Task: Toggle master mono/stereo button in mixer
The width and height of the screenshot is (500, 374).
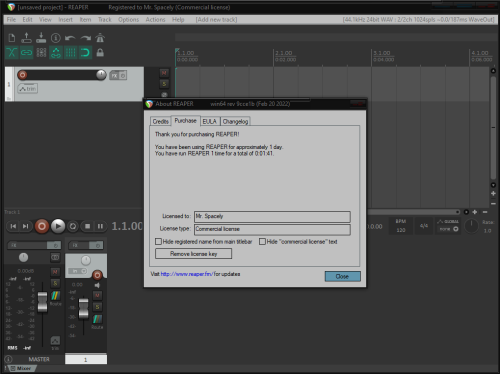Action: [55, 257]
